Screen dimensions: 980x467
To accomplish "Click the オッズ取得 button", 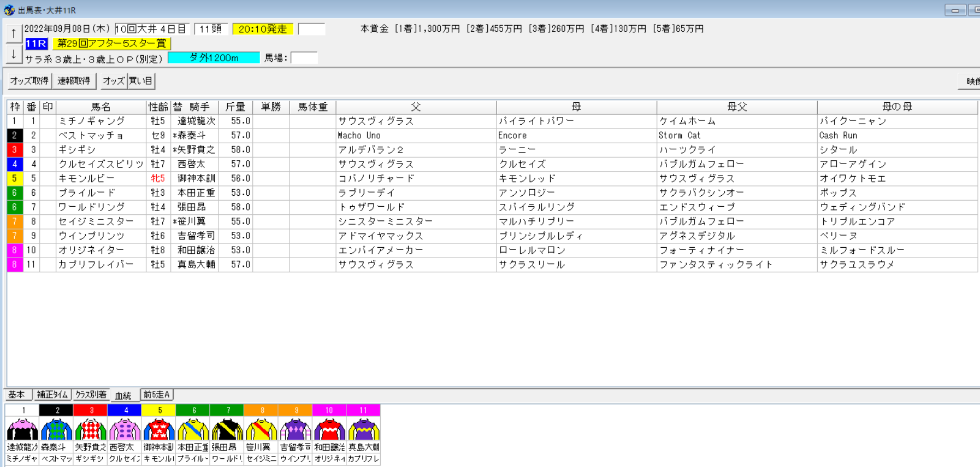I will (29, 81).
